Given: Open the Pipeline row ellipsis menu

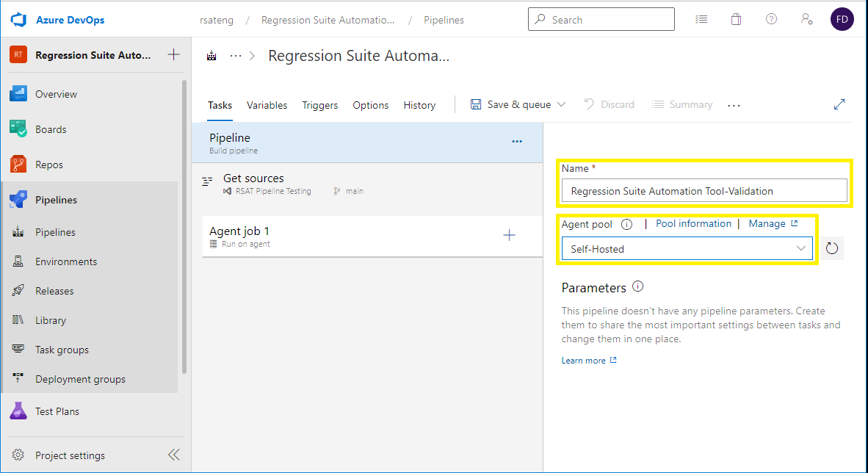Looking at the screenshot, I should pos(516,142).
